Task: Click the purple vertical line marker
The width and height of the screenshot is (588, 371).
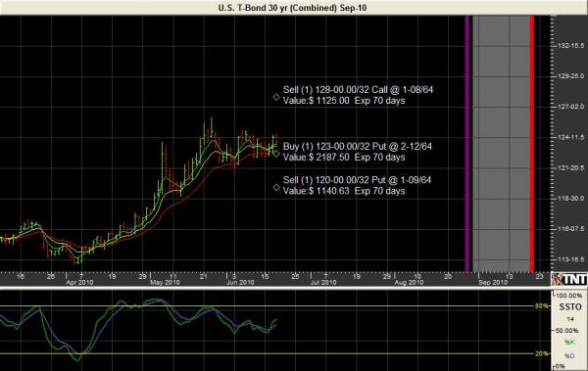Action: coord(467,144)
